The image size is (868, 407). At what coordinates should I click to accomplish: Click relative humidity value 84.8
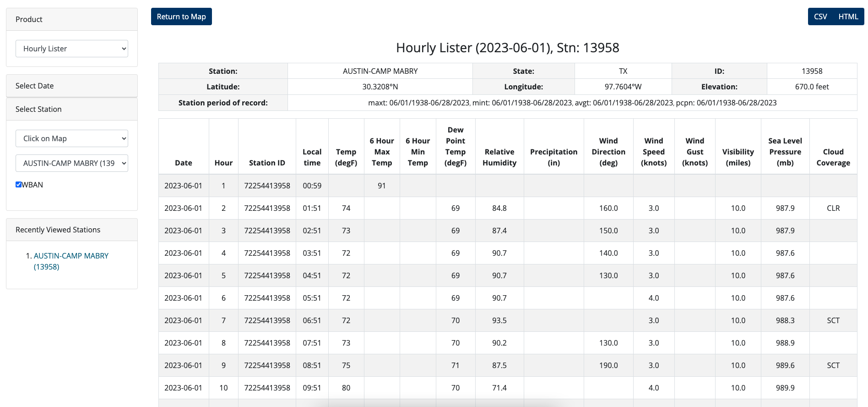click(499, 208)
